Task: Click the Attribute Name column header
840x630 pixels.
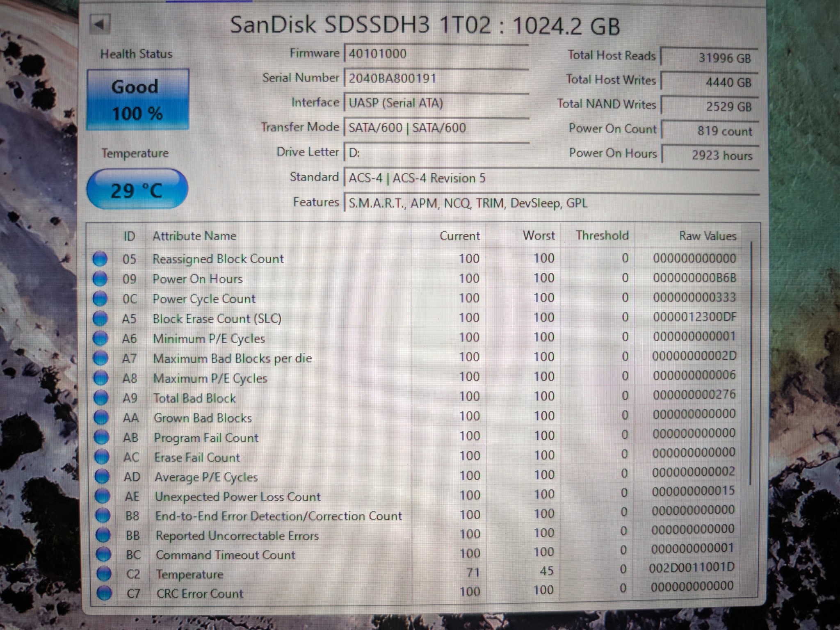Action: point(194,236)
